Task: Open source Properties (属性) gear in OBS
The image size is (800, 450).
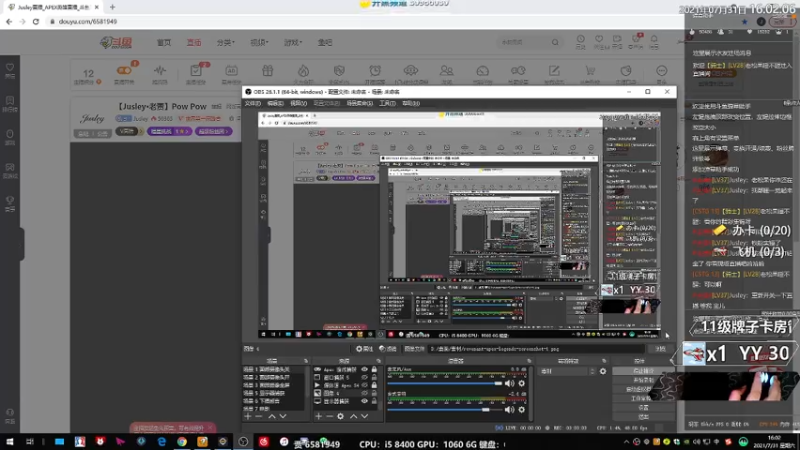Action: click(x=364, y=349)
